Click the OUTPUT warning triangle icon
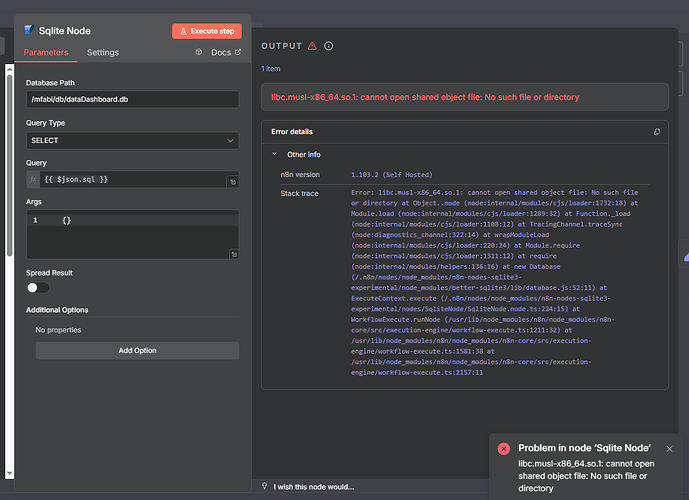This screenshot has height=500, width=689. click(x=312, y=46)
